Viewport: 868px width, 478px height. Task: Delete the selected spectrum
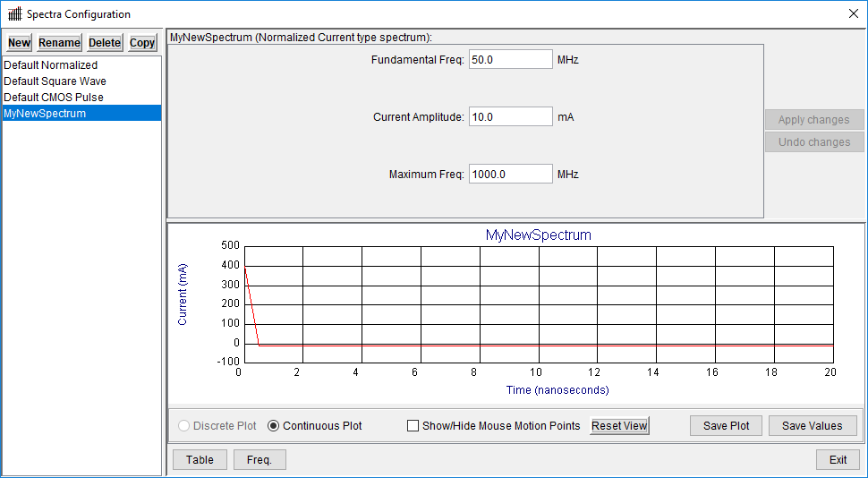105,43
